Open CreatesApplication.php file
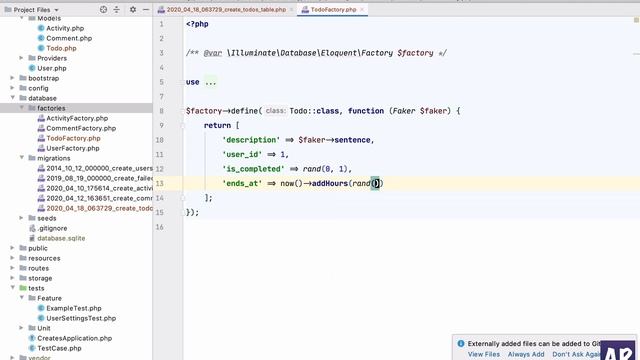The width and height of the screenshot is (640, 360). (x=75, y=338)
